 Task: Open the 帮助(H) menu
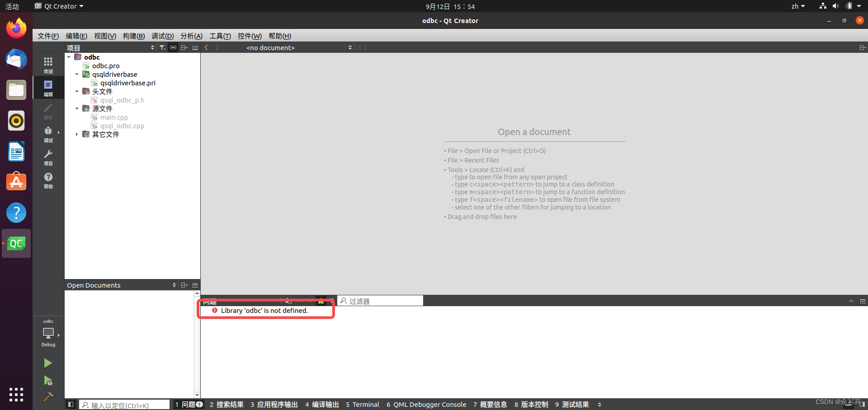tap(280, 36)
